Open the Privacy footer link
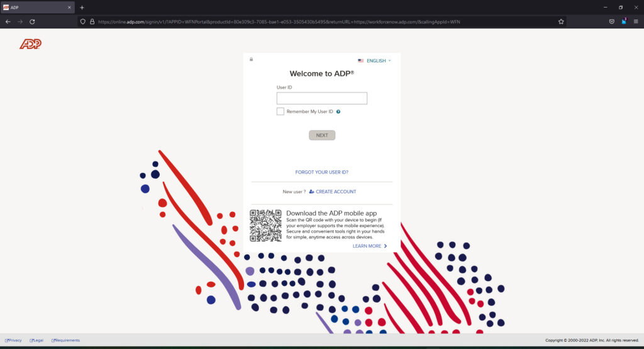The image size is (644, 349). (x=13, y=340)
